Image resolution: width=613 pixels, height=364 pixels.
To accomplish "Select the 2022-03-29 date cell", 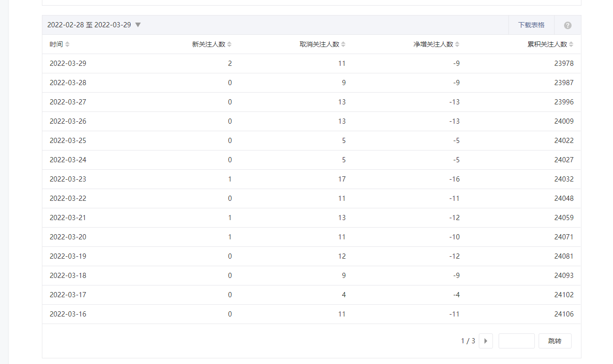I will pyautogui.click(x=68, y=63).
